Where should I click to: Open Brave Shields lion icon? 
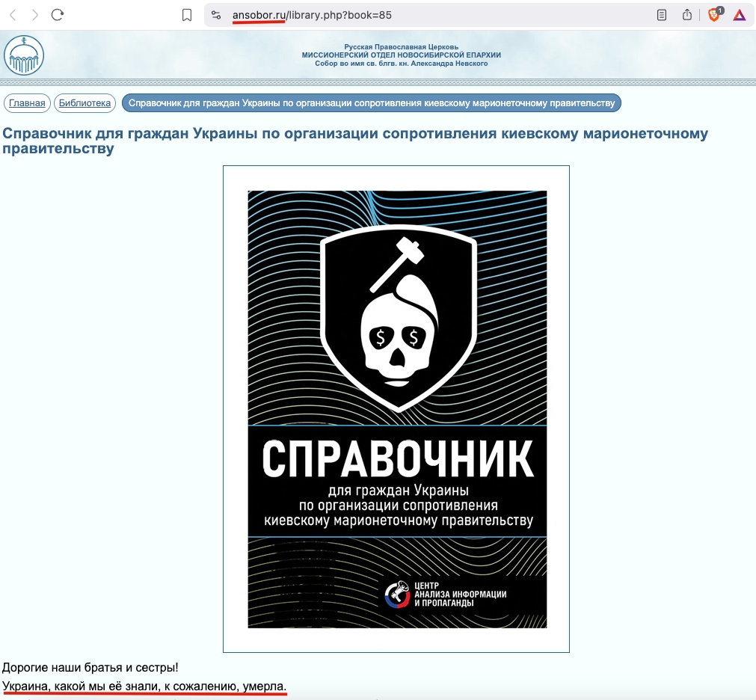pyautogui.click(x=714, y=14)
